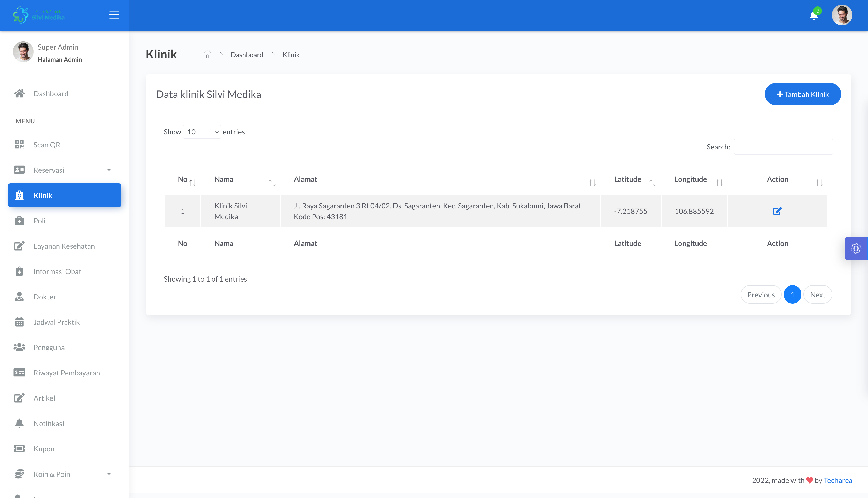
Task: Click the Tambah Klinik button
Action: (x=802, y=94)
